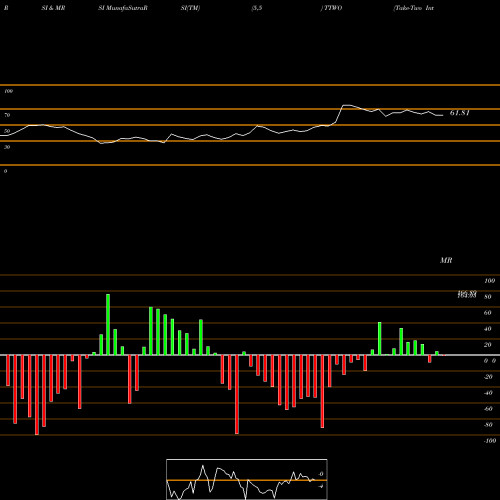The image size is (500, 500).
Task: Click the MR axis label 40 at right
Action: (x=487, y=329)
